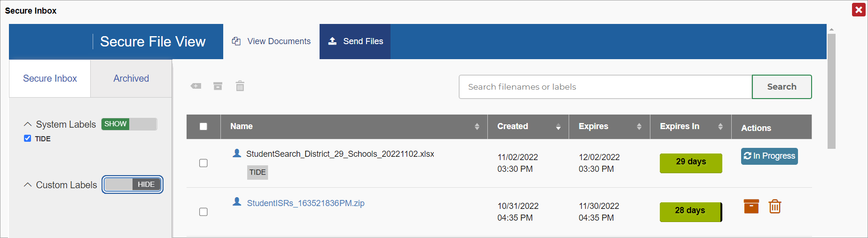Click user icon beside StudentISRs zip file

tap(237, 202)
